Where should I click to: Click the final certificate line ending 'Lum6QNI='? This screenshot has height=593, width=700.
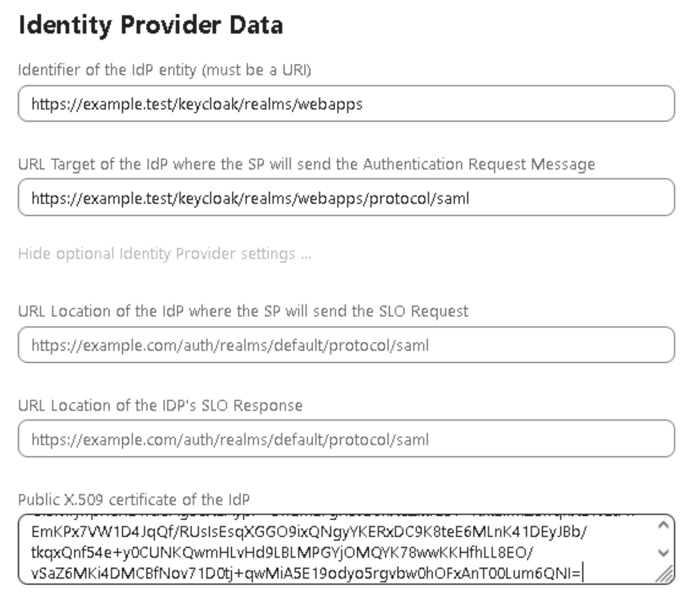306,574
